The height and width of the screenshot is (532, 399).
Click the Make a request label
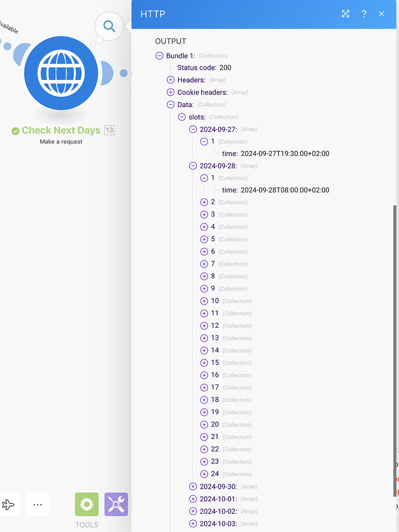click(60, 141)
